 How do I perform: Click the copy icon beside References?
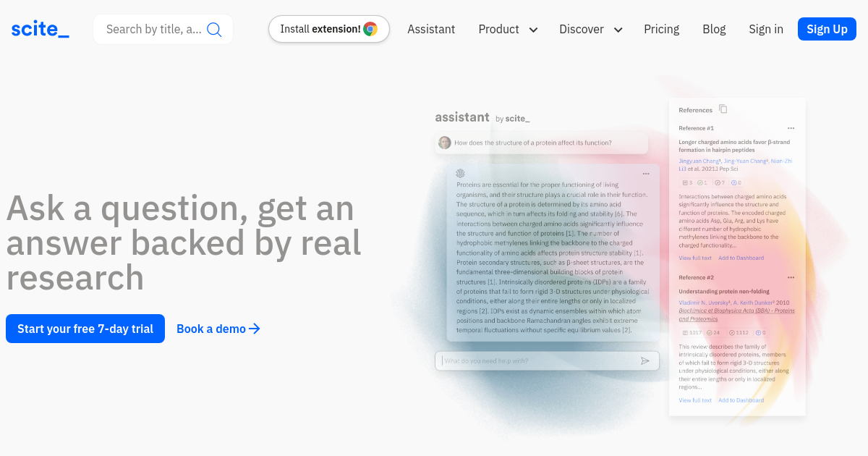click(x=723, y=109)
